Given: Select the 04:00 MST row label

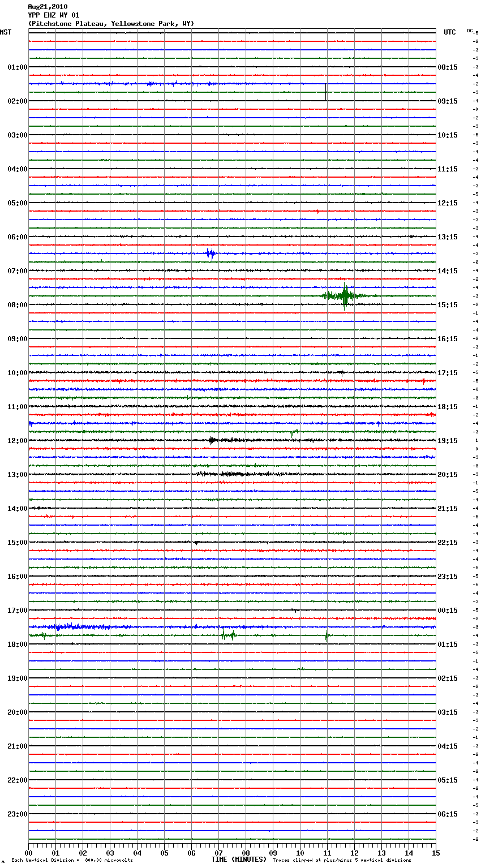Looking at the screenshot, I should 18,169.
